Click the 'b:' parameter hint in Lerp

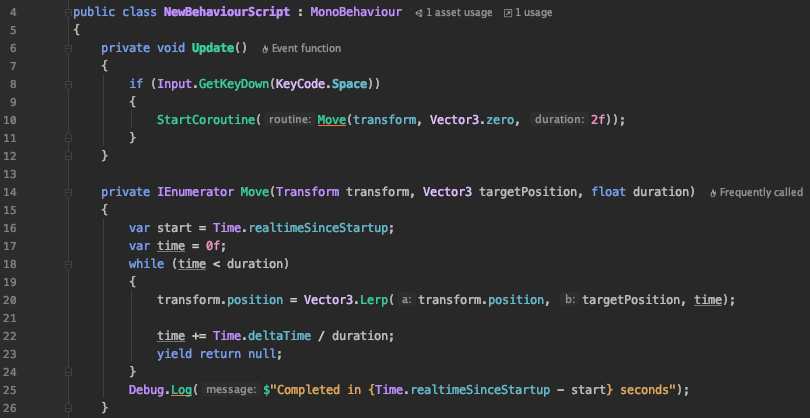click(x=570, y=300)
